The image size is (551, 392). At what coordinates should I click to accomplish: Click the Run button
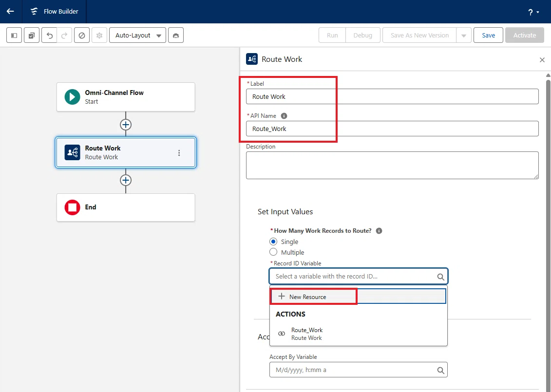point(332,35)
